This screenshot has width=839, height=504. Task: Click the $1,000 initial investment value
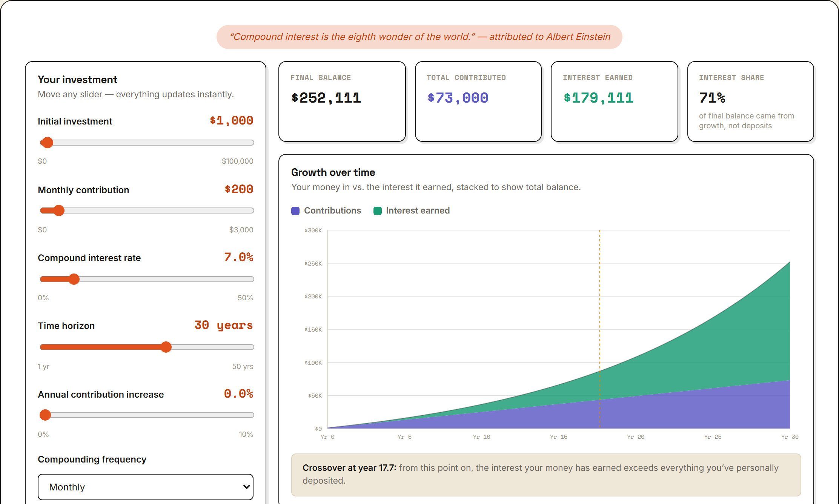click(x=232, y=121)
